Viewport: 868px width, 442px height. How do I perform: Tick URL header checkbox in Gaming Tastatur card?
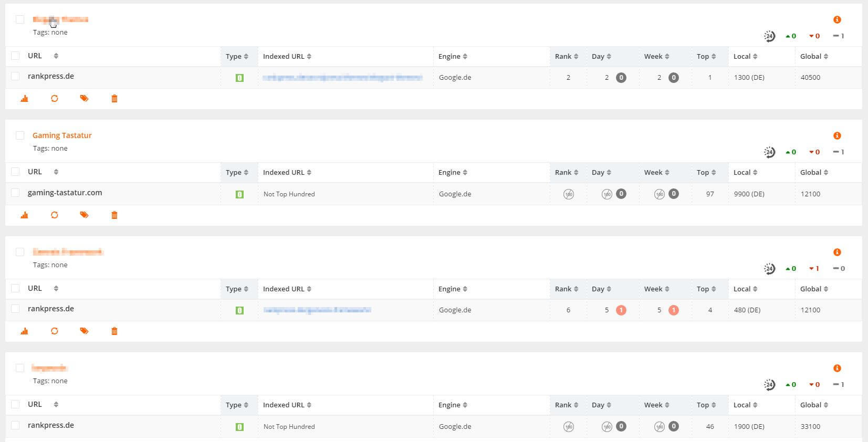(15, 172)
